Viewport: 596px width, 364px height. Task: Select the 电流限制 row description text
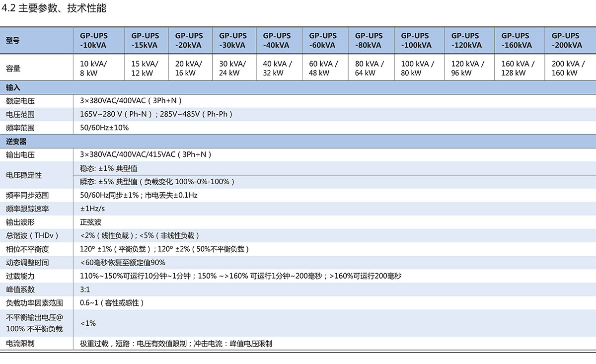pos(176,343)
